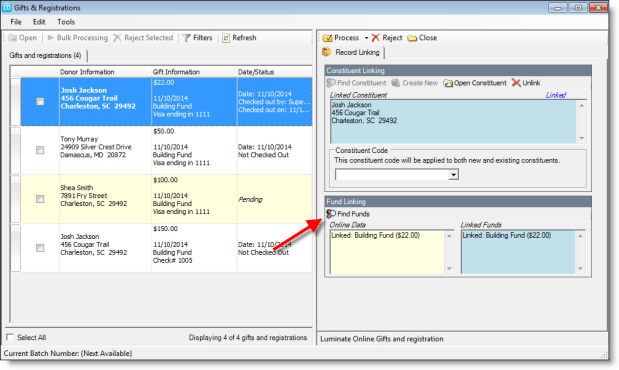The height and width of the screenshot is (370, 619).
Task: Select the Gifts and registrations tab
Action: 45,56
